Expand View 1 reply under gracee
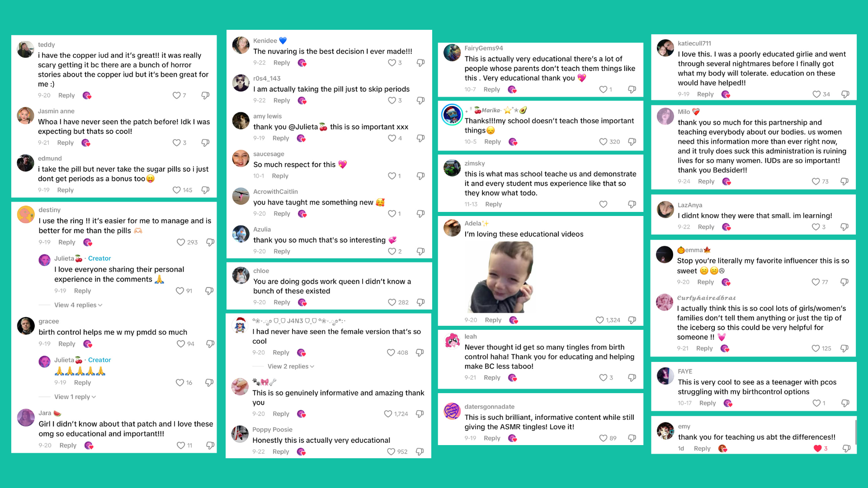Image resolution: width=868 pixels, height=488 pixels. pyautogui.click(x=75, y=397)
